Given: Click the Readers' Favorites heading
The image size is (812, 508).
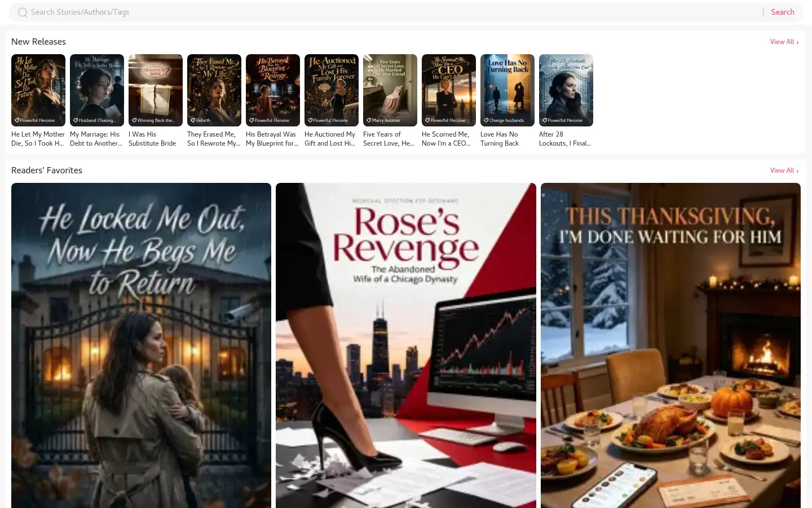Looking at the screenshot, I should (47, 170).
